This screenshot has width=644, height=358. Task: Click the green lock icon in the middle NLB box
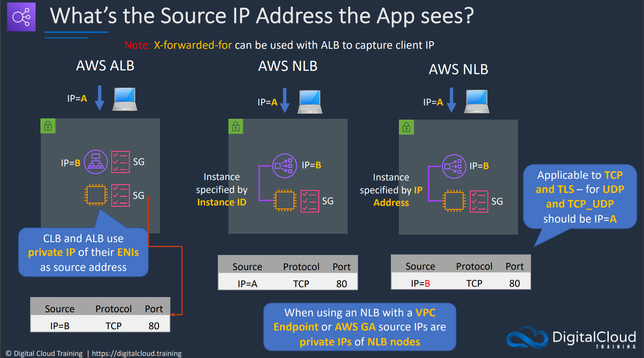pos(236,126)
